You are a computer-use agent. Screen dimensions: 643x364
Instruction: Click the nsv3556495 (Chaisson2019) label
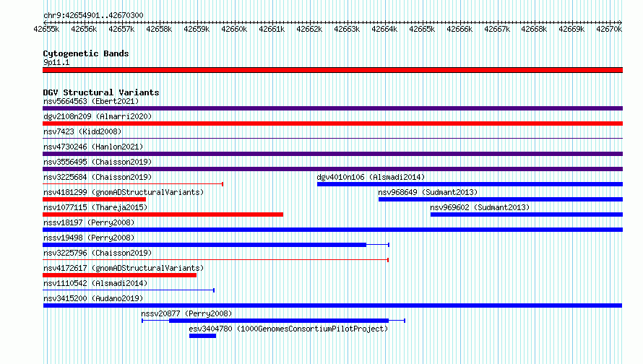(x=98, y=162)
